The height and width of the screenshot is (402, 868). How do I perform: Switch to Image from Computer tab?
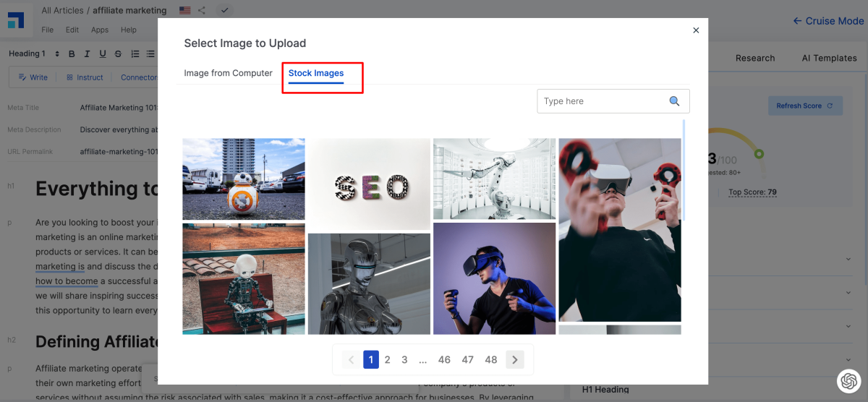pyautogui.click(x=228, y=73)
